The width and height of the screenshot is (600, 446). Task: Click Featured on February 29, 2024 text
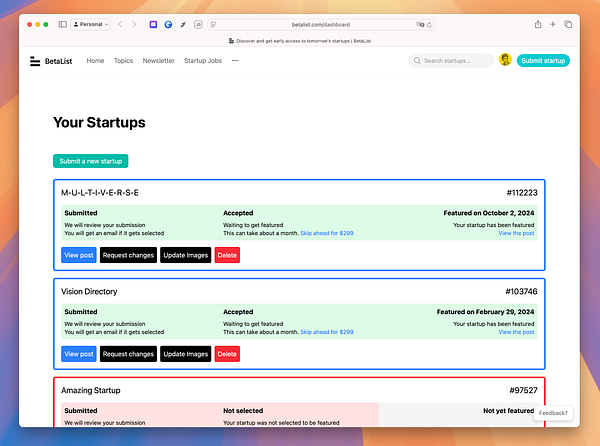pos(485,312)
